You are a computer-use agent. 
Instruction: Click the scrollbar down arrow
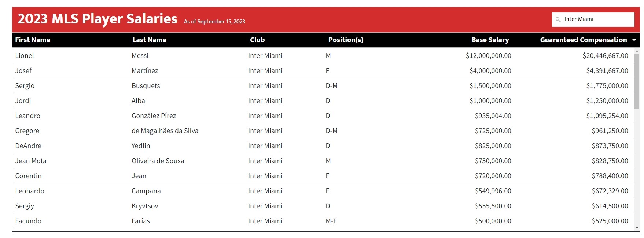coord(637,228)
